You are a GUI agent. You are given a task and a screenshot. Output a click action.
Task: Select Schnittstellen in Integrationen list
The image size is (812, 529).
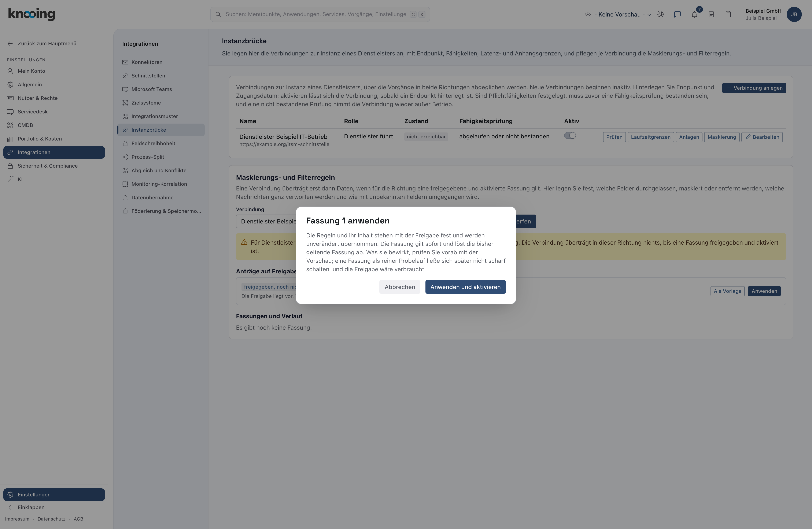click(x=161, y=76)
